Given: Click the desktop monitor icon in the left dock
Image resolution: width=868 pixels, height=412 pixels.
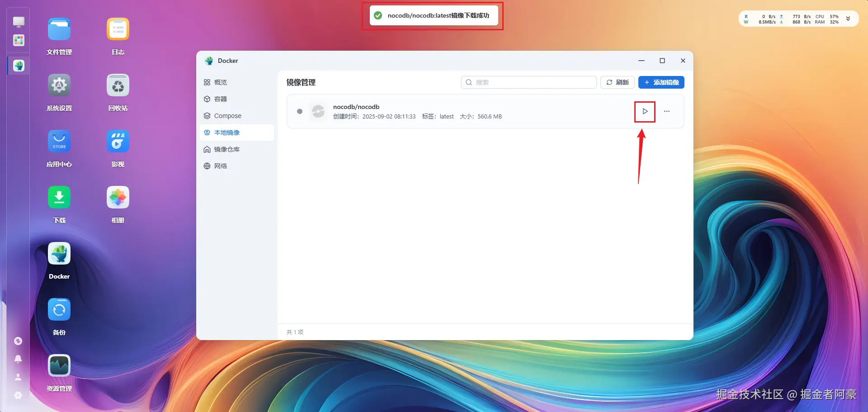Looking at the screenshot, I should [19, 22].
